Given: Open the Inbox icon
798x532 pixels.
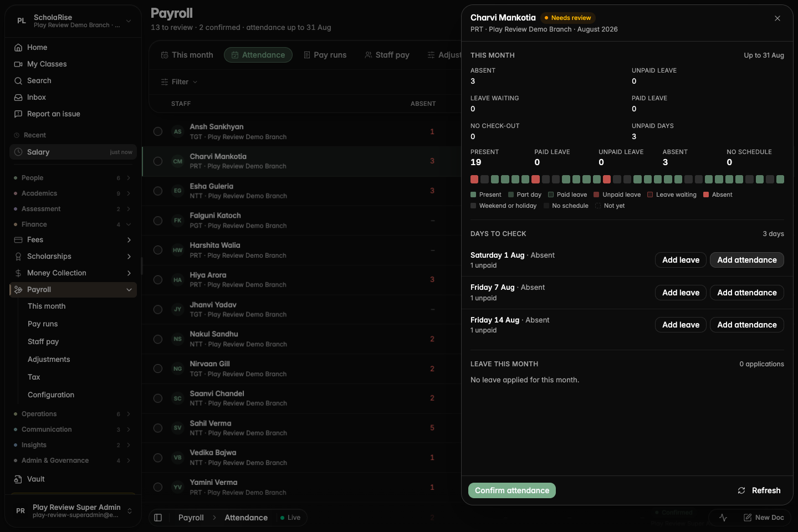Looking at the screenshot, I should 18,98.
